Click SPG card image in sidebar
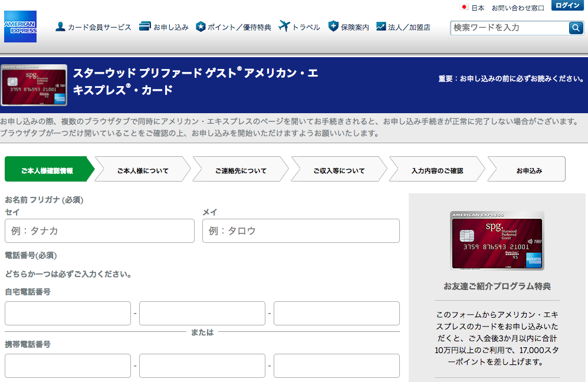The width and height of the screenshot is (588, 382). (x=497, y=241)
